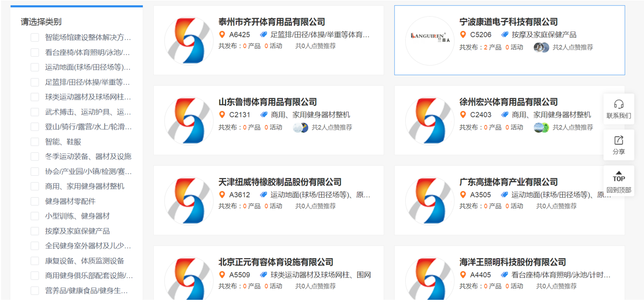The height and width of the screenshot is (303, 644).
Task: Click the logo of 泰州市齐开体育用品有限公司
Action: (189, 41)
